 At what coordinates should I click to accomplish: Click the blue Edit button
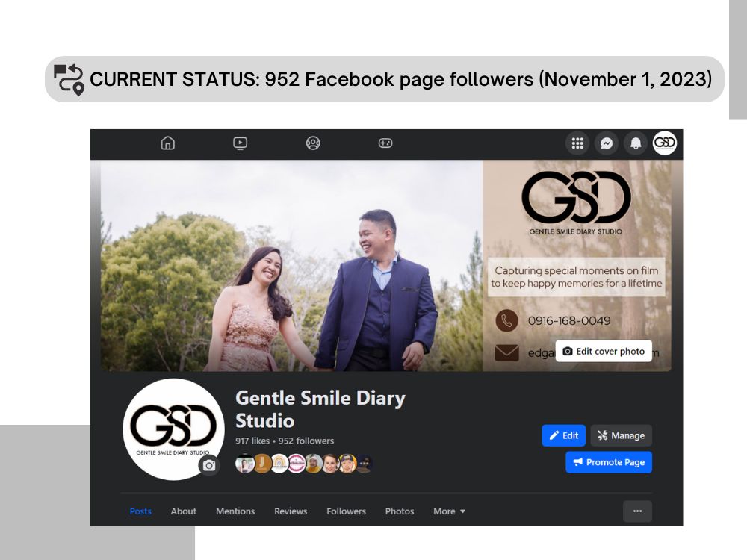[563, 435]
